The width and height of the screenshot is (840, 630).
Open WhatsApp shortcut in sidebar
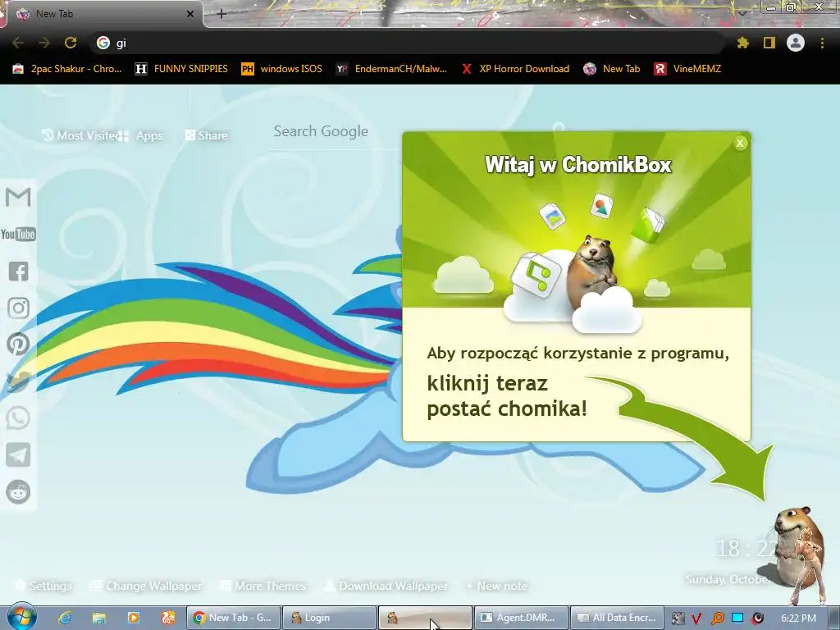tap(18, 418)
